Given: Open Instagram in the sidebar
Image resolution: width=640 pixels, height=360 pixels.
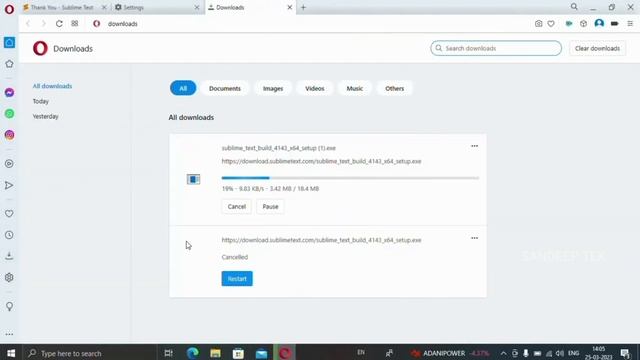Looking at the screenshot, I should [9, 135].
